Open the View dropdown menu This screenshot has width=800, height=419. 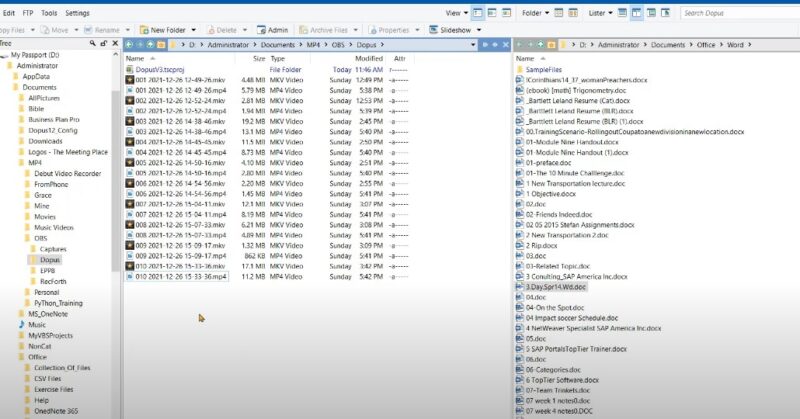coord(456,13)
